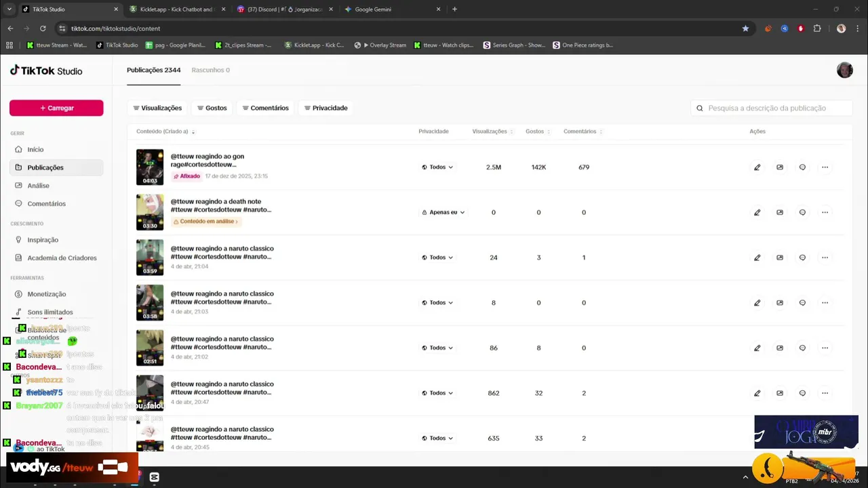This screenshot has width=868, height=488.
Task: Click the 'Conteúdo em análise' link
Action: click(206, 222)
